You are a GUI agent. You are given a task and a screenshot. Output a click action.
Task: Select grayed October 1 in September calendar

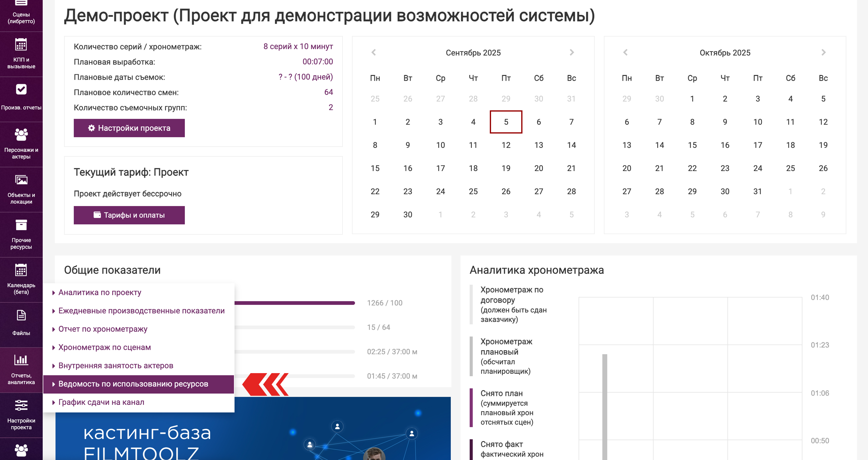tap(440, 215)
